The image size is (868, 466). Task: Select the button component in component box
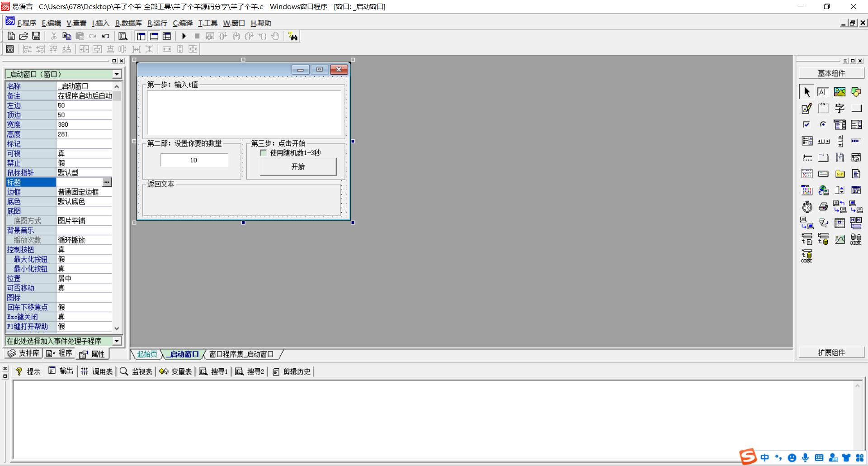856,108
